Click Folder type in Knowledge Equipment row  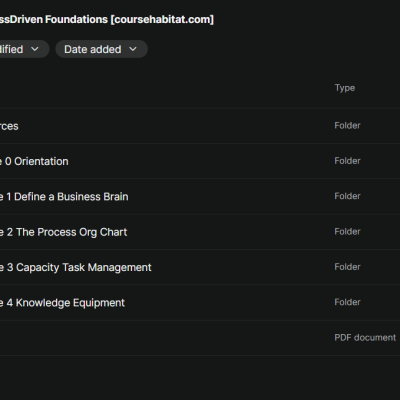[x=347, y=302]
